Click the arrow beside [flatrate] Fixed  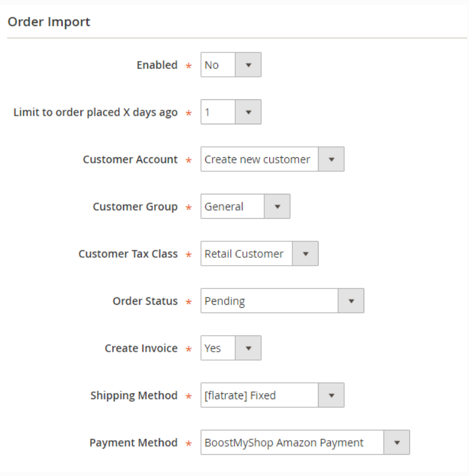click(331, 396)
